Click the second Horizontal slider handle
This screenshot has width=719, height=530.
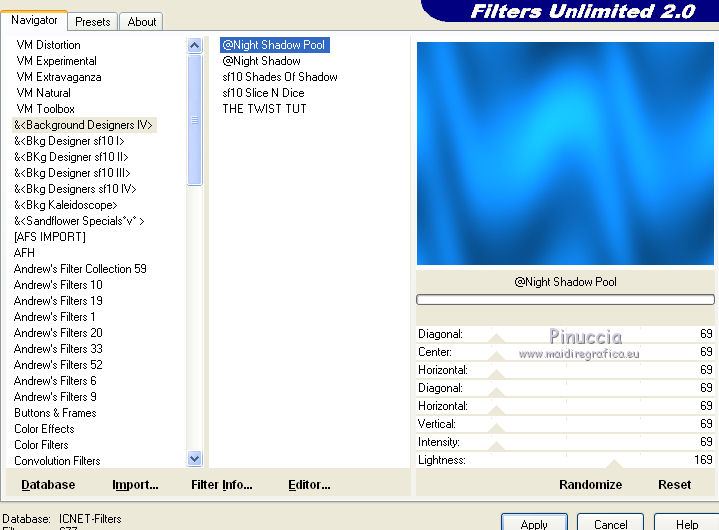(497, 411)
